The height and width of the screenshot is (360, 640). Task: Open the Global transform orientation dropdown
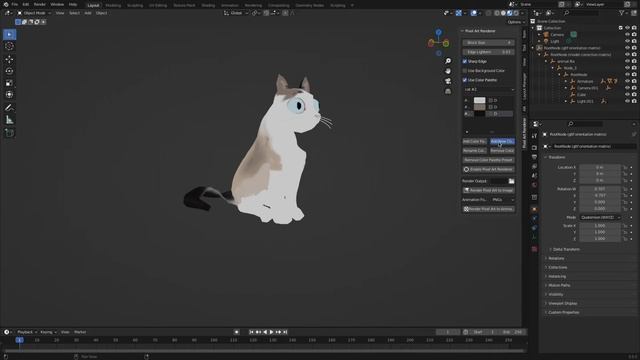(x=236, y=13)
